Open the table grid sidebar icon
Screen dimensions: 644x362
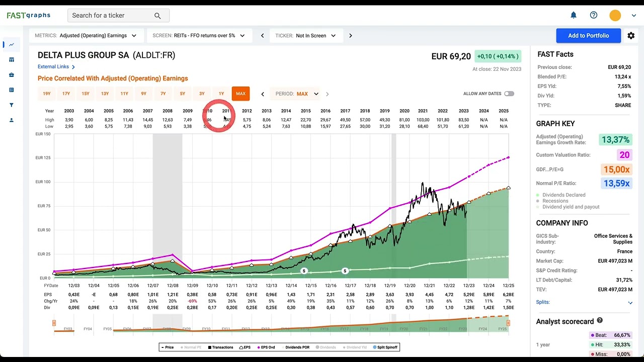coord(12,60)
